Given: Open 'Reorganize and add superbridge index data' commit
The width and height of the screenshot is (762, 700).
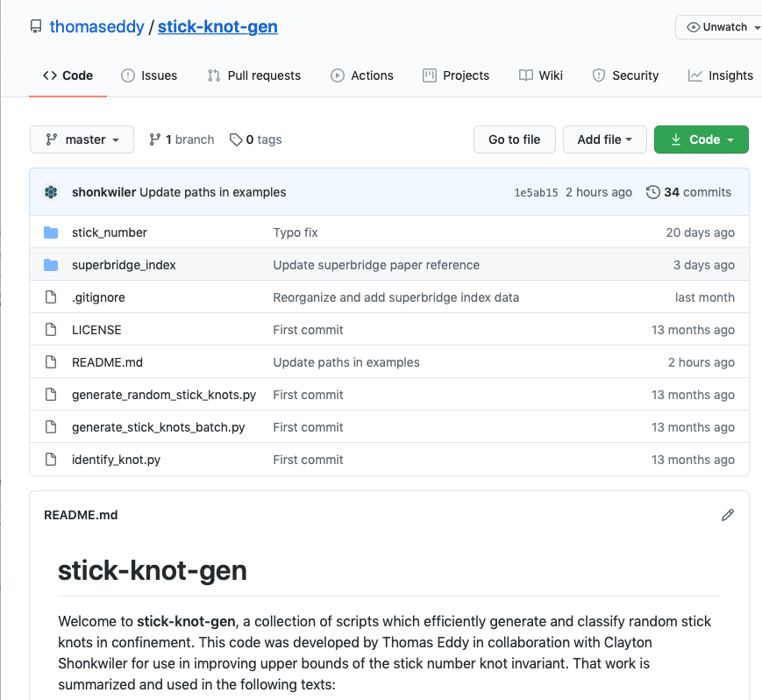Looking at the screenshot, I should (396, 297).
